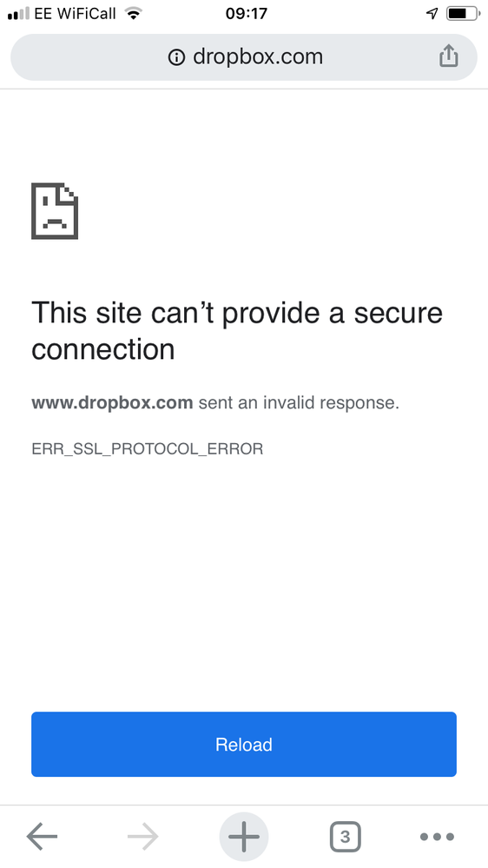This screenshot has width=488, height=868.
Task: Open the three-dots more menu
Action: pyautogui.click(x=437, y=837)
